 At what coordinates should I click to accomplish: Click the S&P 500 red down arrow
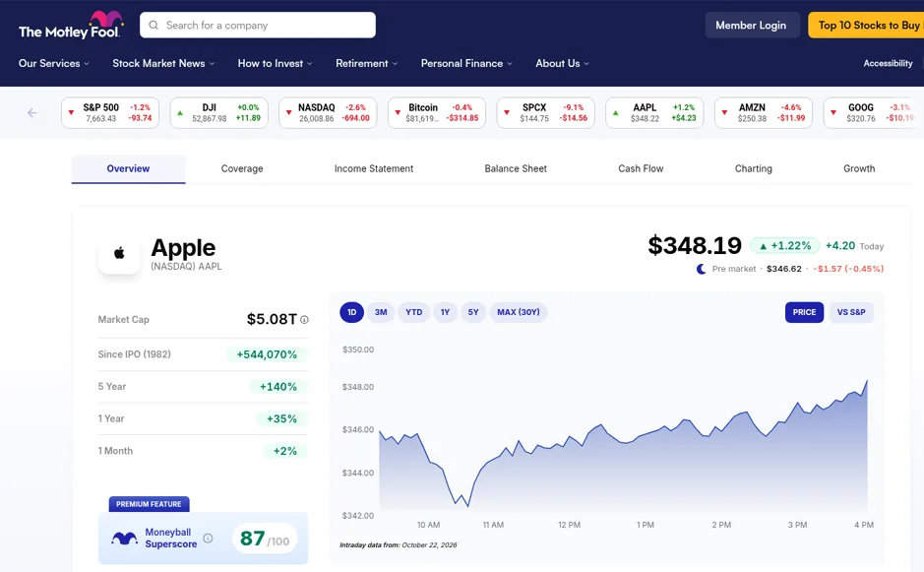pyautogui.click(x=71, y=112)
